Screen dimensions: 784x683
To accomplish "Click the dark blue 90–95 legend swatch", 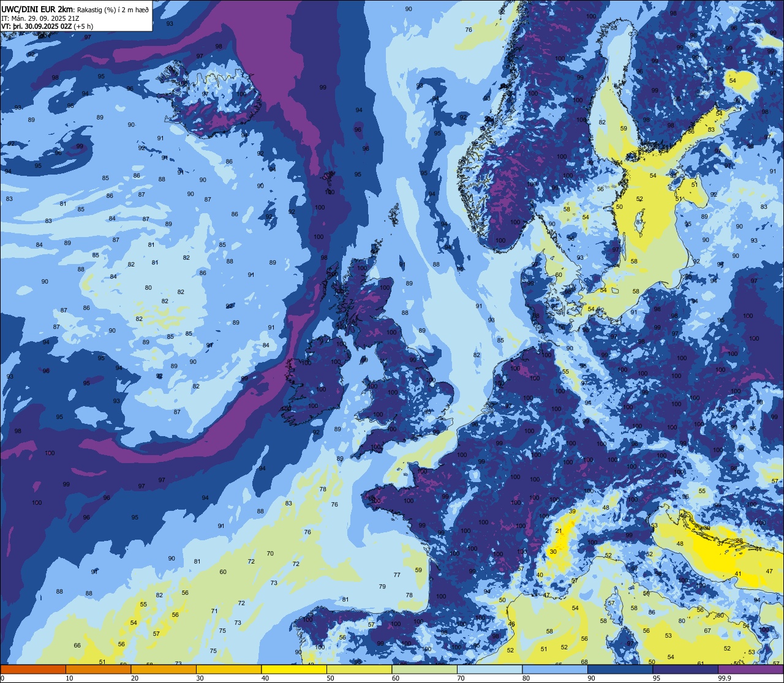I will [620, 669].
